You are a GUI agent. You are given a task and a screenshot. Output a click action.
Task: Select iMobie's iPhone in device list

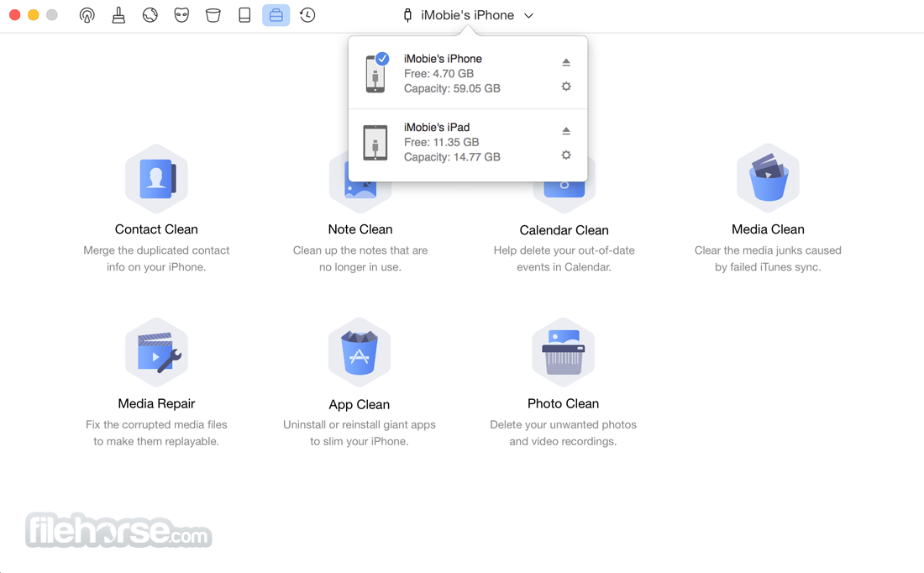point(468,74)
